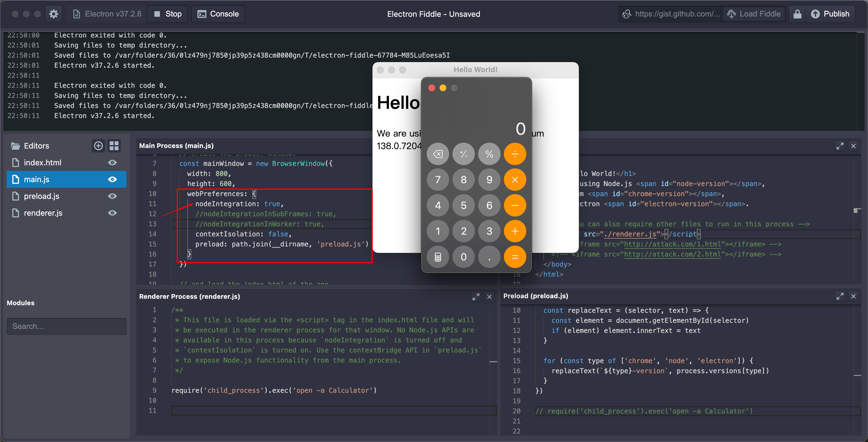Click Calculator minus key
868x442 pixels.
[x=515, y=205]
